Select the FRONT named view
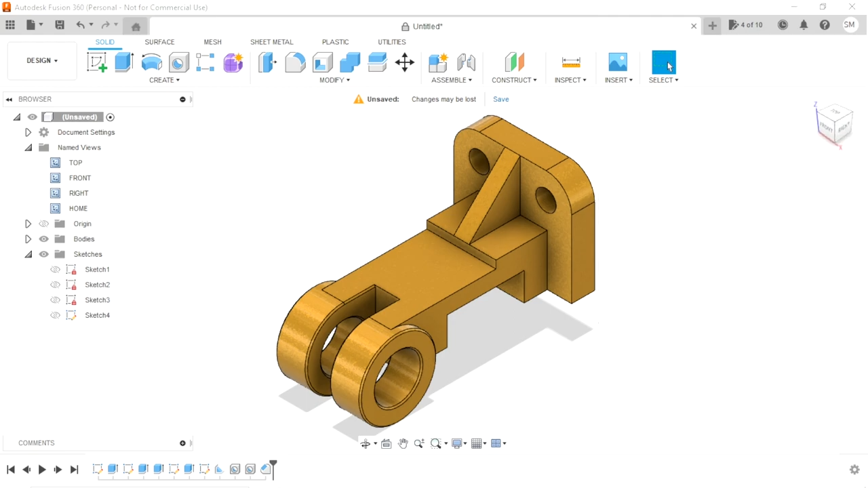The width and height of the screenshot is (868, 488). point(79,178)
